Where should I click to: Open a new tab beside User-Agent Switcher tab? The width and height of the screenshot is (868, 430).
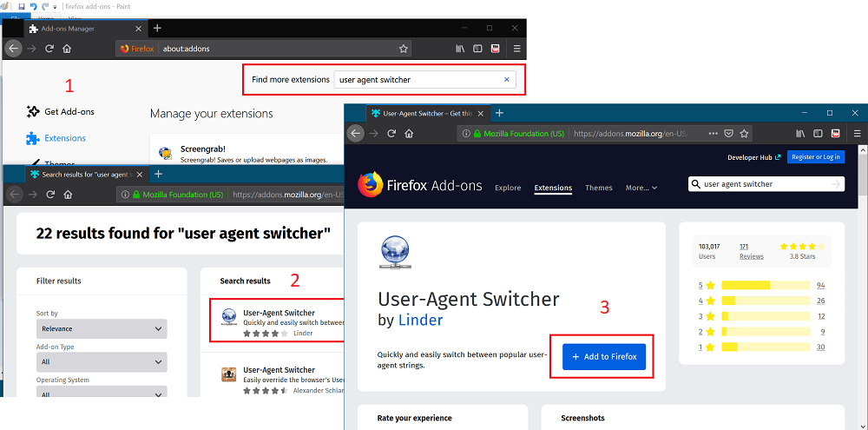[499, 112]
